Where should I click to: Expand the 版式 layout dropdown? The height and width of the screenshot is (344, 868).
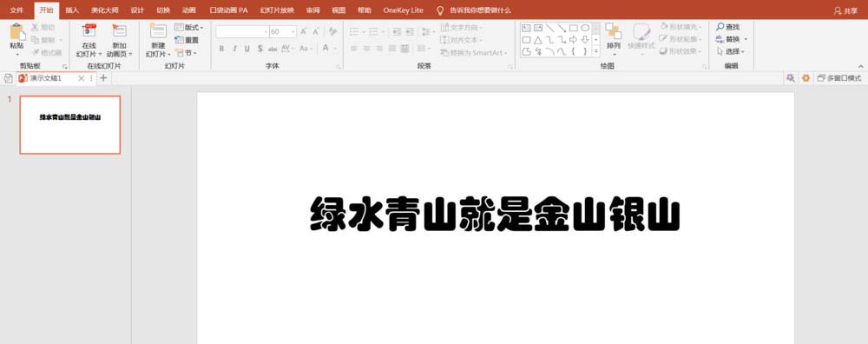[189, 27]
